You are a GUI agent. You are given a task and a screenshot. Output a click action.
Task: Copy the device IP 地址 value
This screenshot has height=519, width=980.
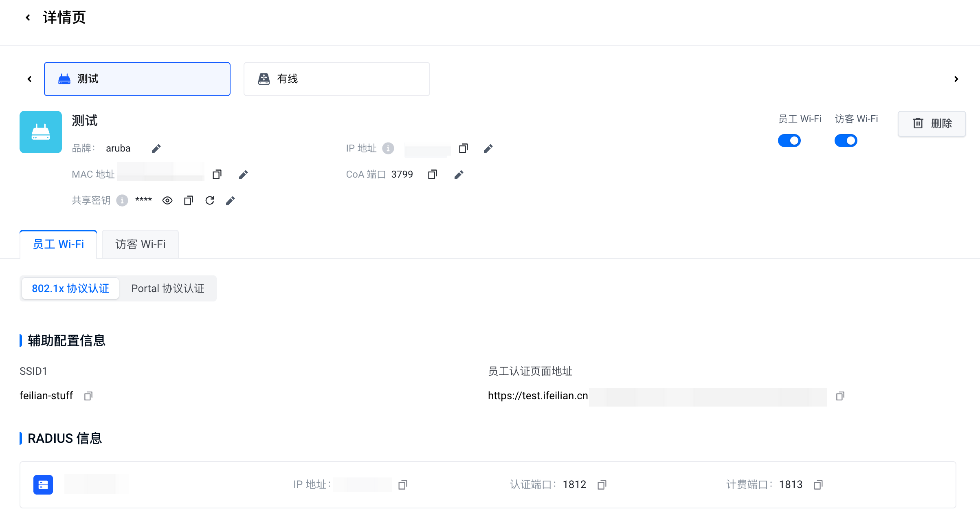pos(464,148)
